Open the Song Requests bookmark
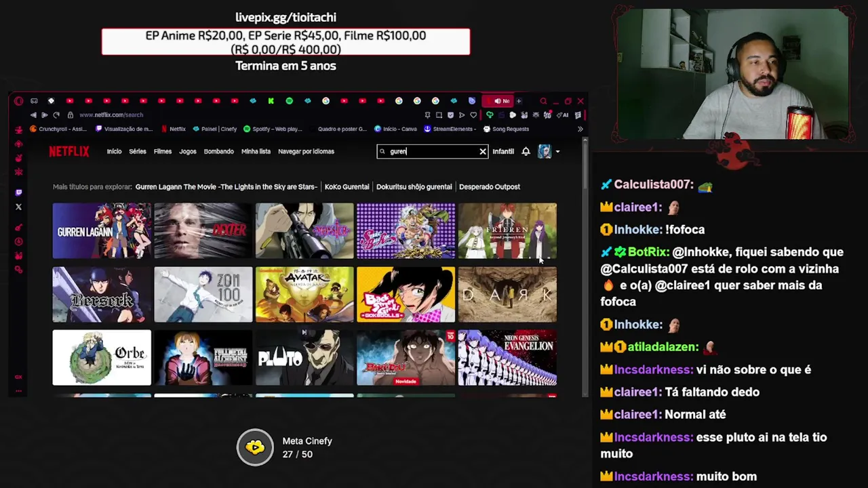This screenshot has width=868, height=488. pos(505,129)
